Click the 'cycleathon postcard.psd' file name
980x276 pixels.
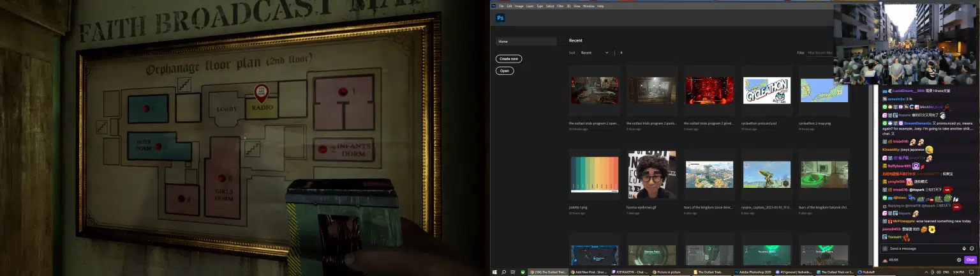(x=758, y=123)
